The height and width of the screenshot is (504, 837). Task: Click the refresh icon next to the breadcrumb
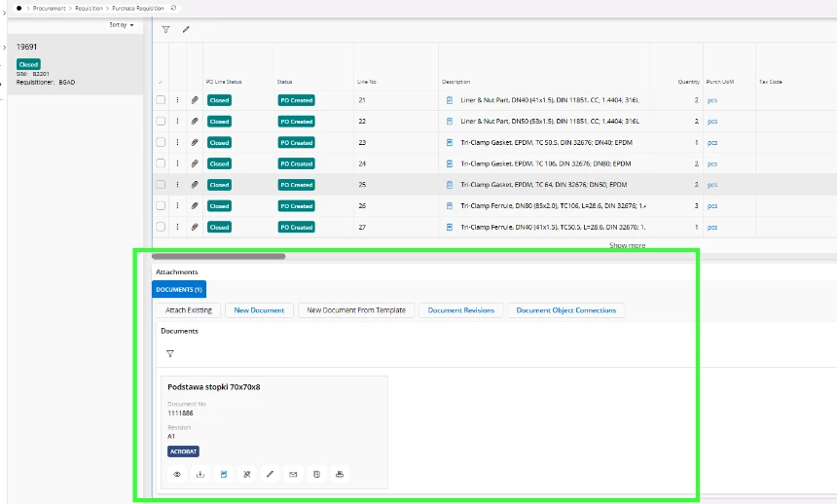pos(173,8)
